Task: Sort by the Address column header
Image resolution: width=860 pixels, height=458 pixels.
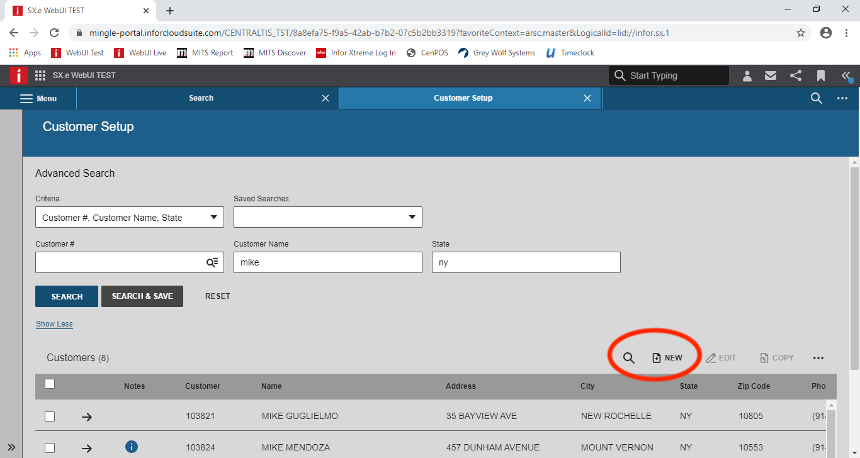Action: pos(461,386)
